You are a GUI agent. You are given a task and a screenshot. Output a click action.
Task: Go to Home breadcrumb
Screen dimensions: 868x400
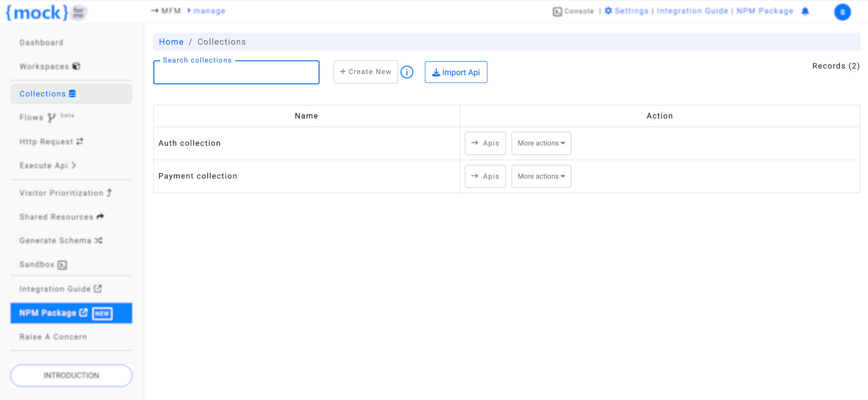171,42
